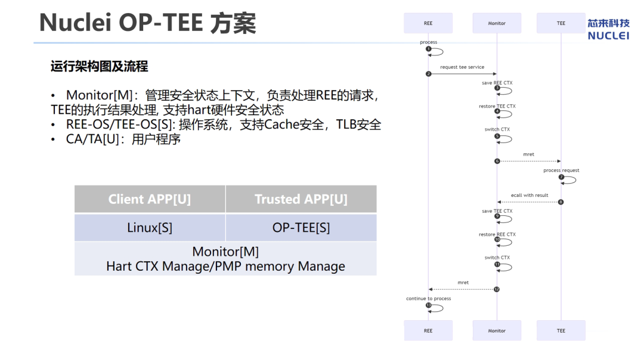Select "Hart CTX Manage/PMP memory Manage" text
The width and height of the screenshot is (644, 362).
[x=225, y=266]
